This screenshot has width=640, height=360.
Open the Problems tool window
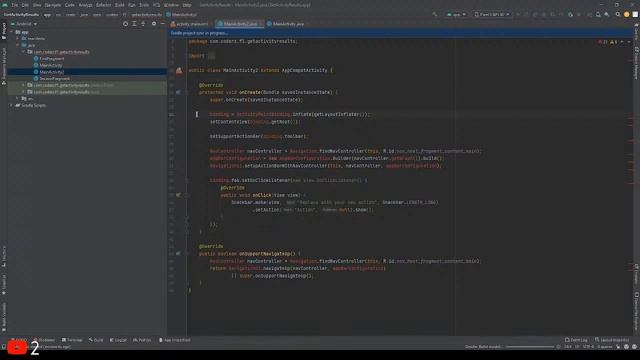(44, 340)
